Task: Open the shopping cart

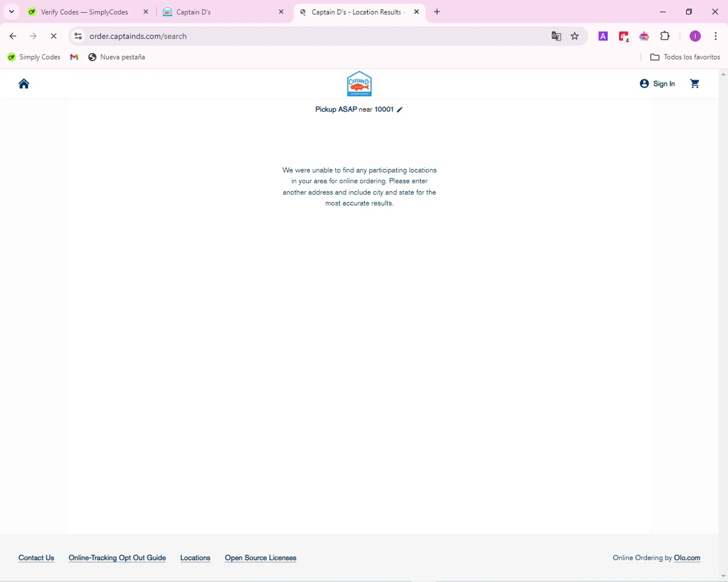Action: (695, 84)
